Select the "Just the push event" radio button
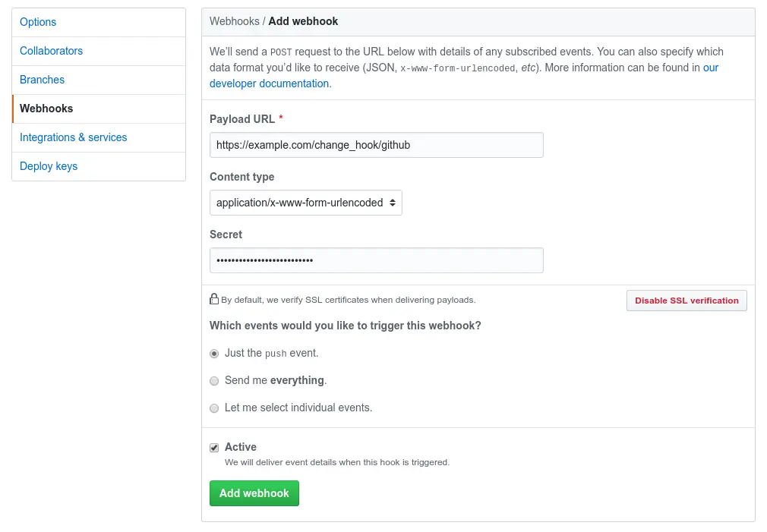The height and width of the screenshot is (532, 767). pyautogui.click(x=215, y=354)
